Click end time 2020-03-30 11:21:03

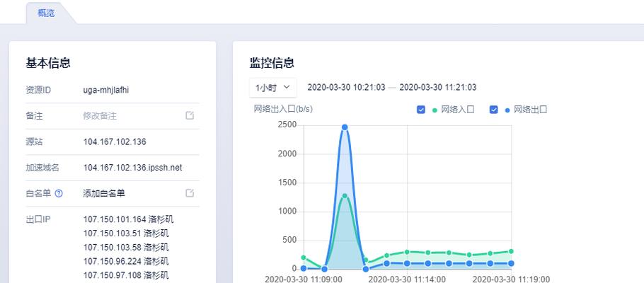(x=438, y=88)
